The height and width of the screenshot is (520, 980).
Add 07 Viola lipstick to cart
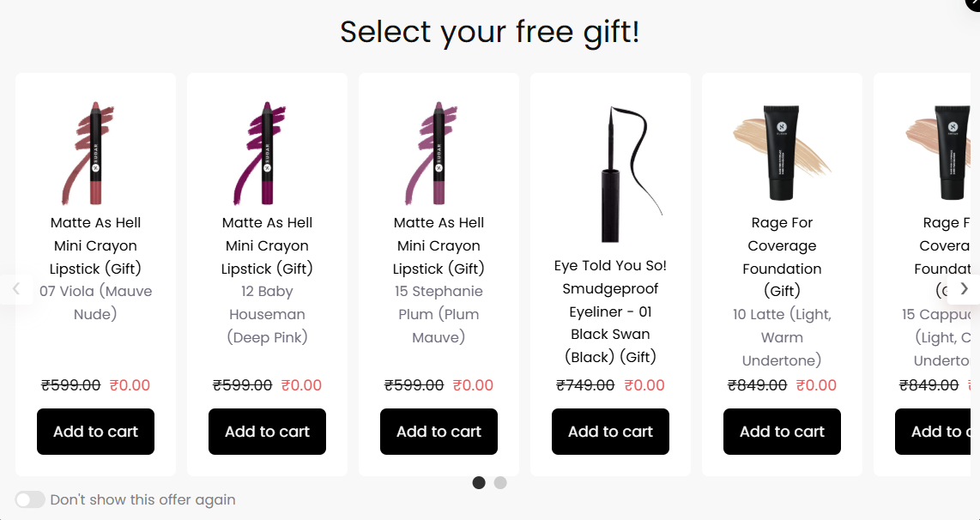point(95,432)
